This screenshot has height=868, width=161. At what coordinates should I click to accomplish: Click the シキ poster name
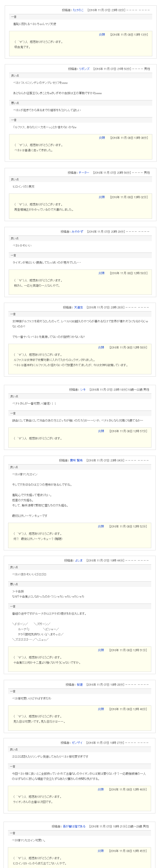[x=83, y=389]
